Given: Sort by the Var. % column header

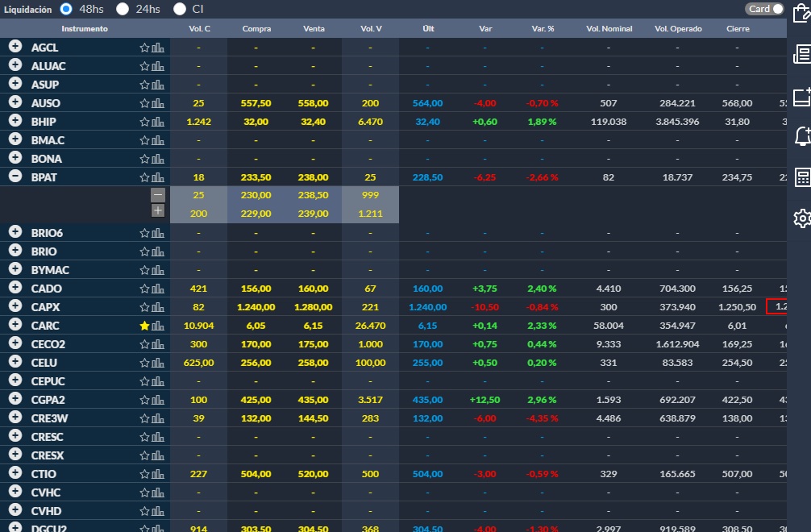Looking at the screenshot, I should click(x=543, y=29).
